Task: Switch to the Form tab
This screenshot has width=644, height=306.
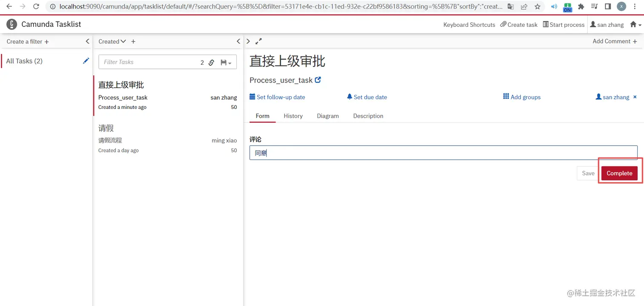Action: pos(262,116)
